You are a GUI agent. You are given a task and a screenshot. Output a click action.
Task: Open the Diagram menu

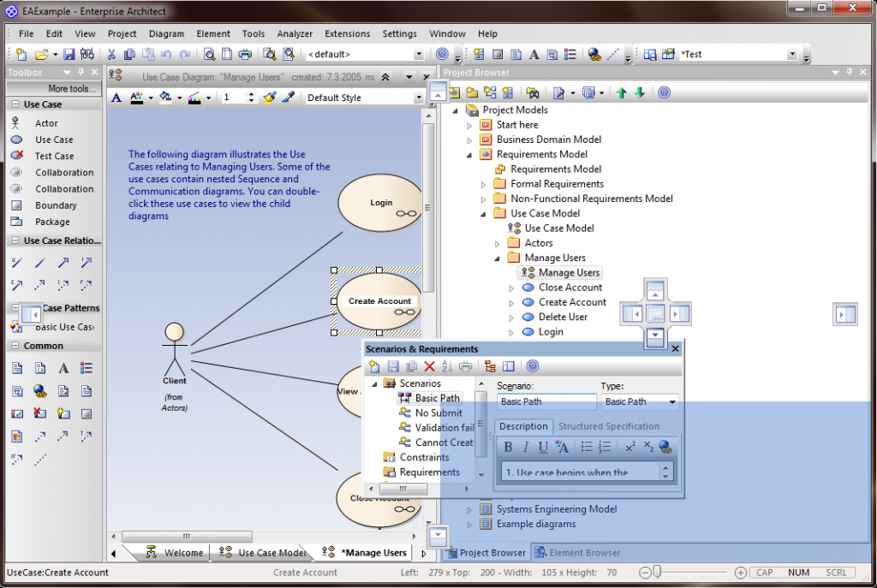click(x=166, y=33)
